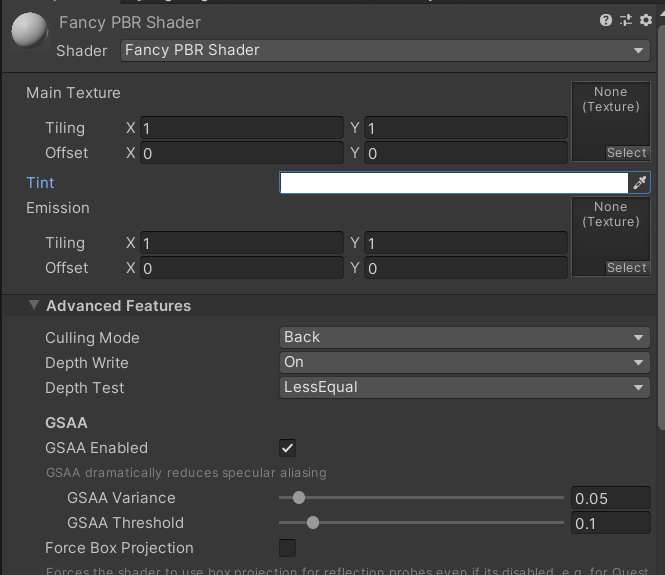Click the white Tint color swatch

click(453, 183)
